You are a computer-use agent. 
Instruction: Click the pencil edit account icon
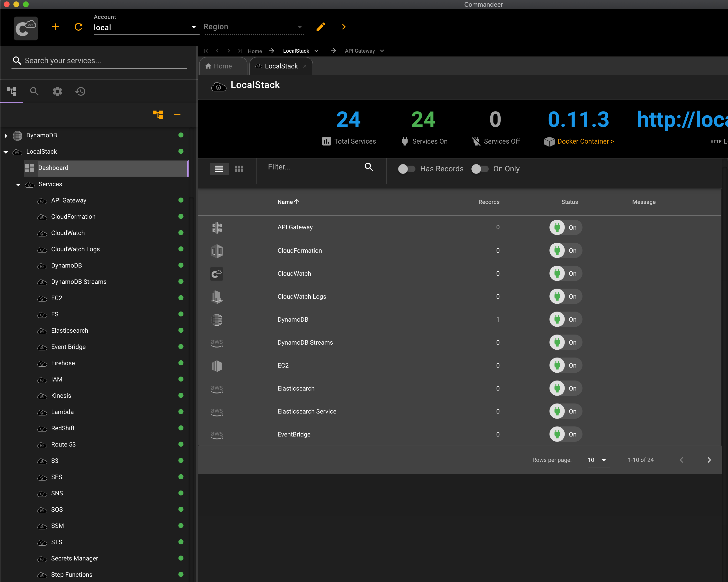[x=320, y=27]
